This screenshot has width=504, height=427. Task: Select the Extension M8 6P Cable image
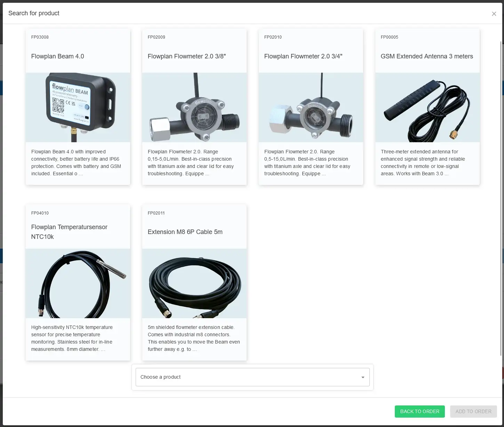(194, 283)
